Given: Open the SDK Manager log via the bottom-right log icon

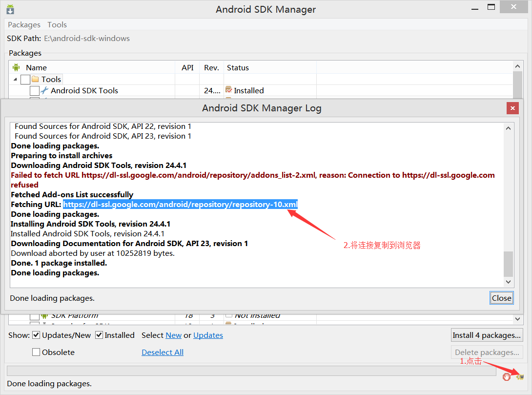Looking at the screenshot, I should (520, 376).
